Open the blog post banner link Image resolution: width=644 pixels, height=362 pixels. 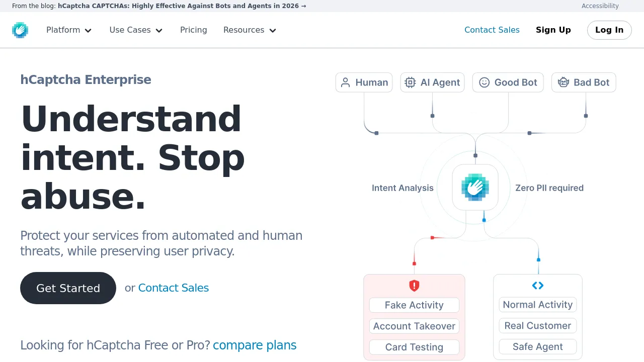[x=182, y=6]
